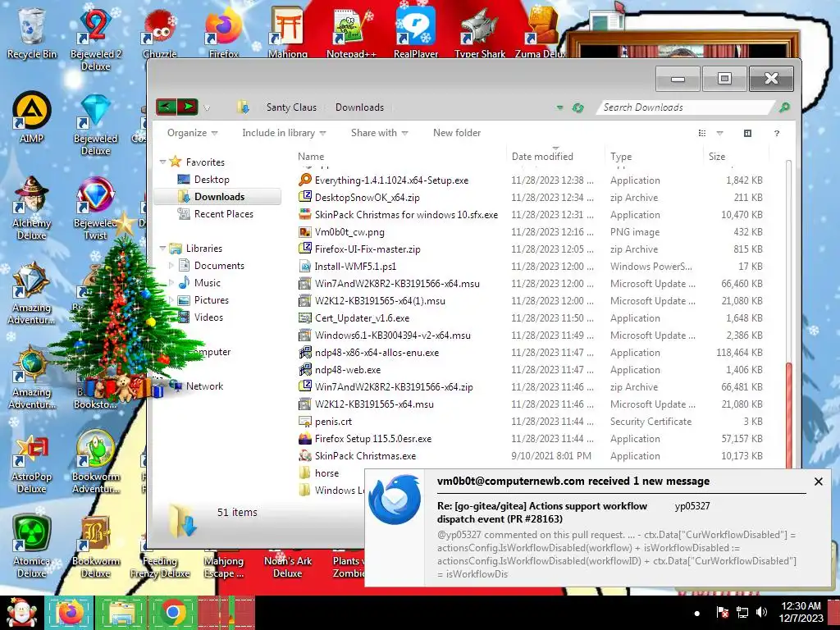Collapse the Favorites tree group
Screen dimensions: 840x630
162,162
